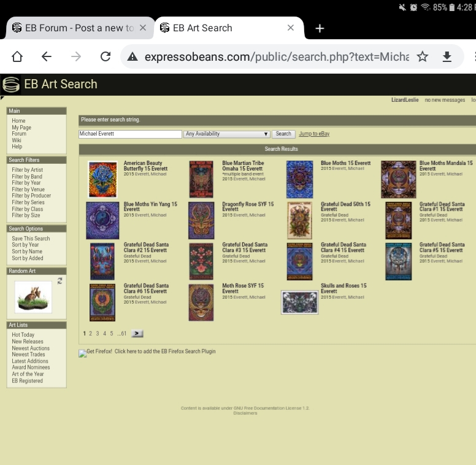Screen dimensions: 476x465
Task: Tap the browser home icon
Action: pyautogui.click(x=17, y=56)
